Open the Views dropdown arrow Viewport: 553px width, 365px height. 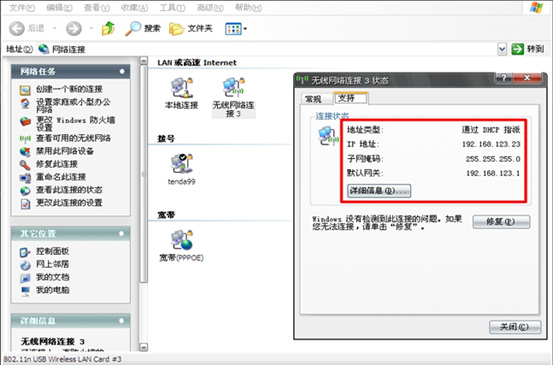pos(245,29)
